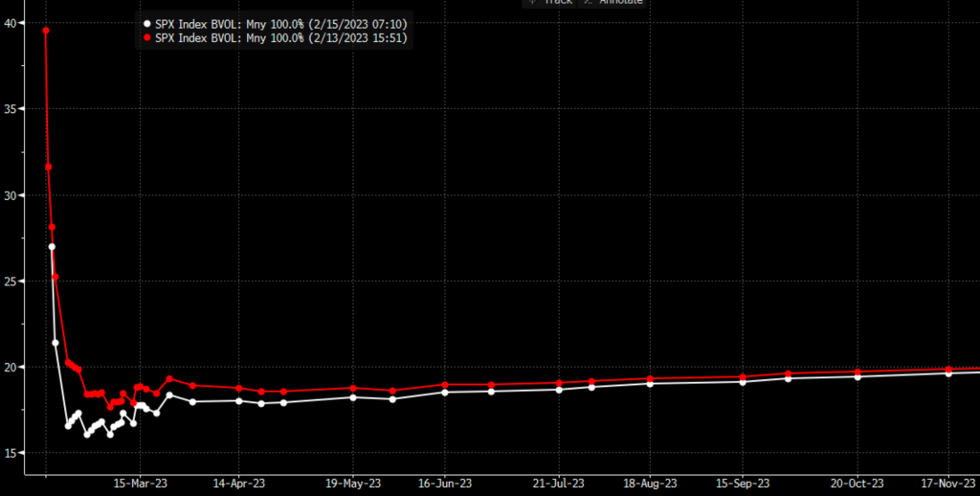Click the first white data point near 27
Viewport: 980px width, 496px height.
tap(52, 246)
